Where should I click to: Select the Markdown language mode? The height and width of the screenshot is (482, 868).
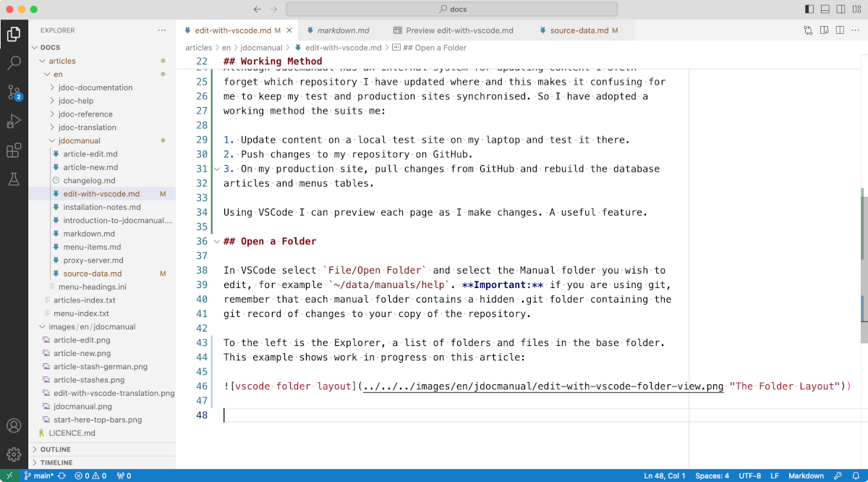pos(806,475)
